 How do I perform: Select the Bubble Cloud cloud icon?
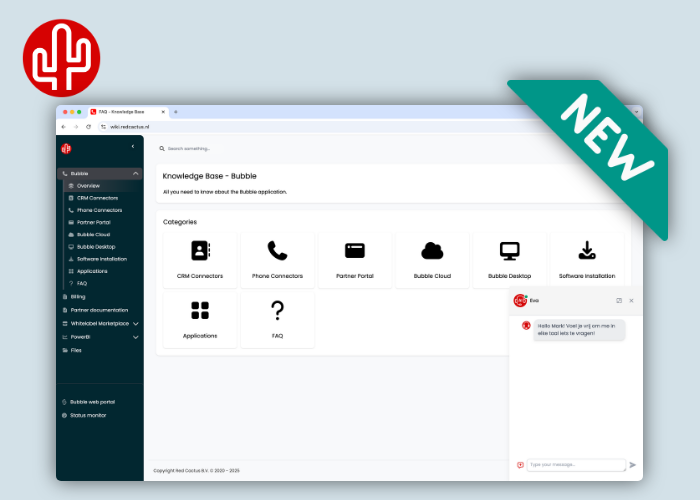(x=432, y=251)
